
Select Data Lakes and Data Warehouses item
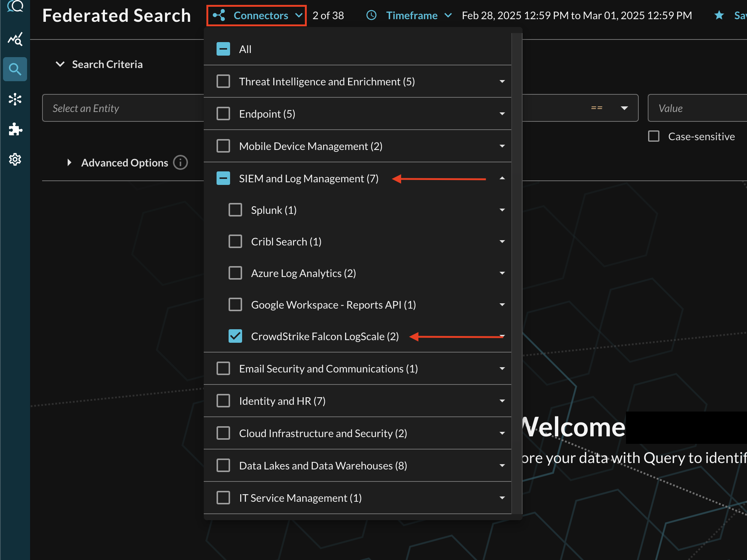click(x=323, y=466)
